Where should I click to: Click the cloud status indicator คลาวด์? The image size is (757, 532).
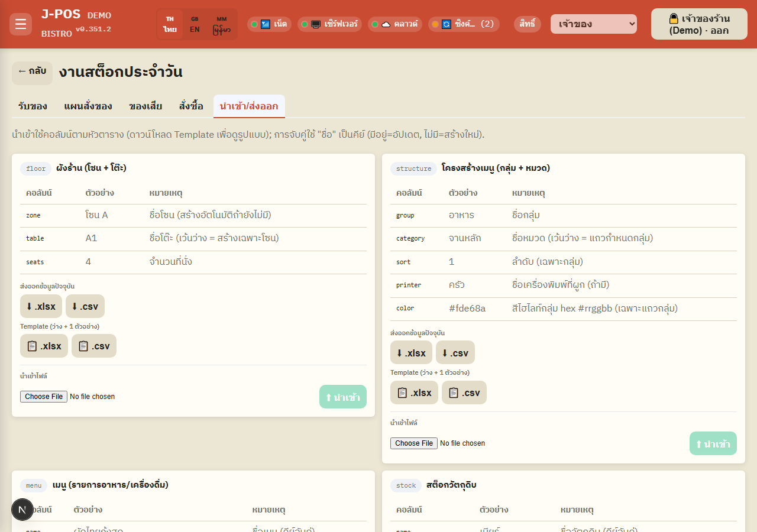click(x=395, y=24)
